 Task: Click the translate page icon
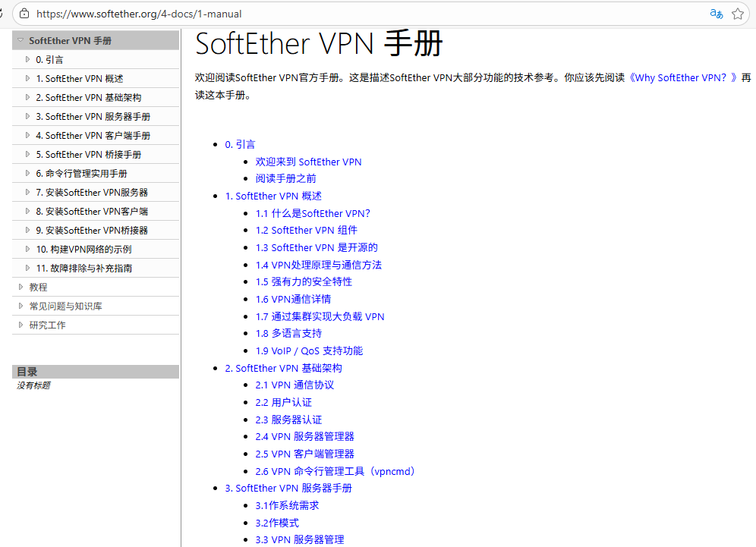coord(716,14)
